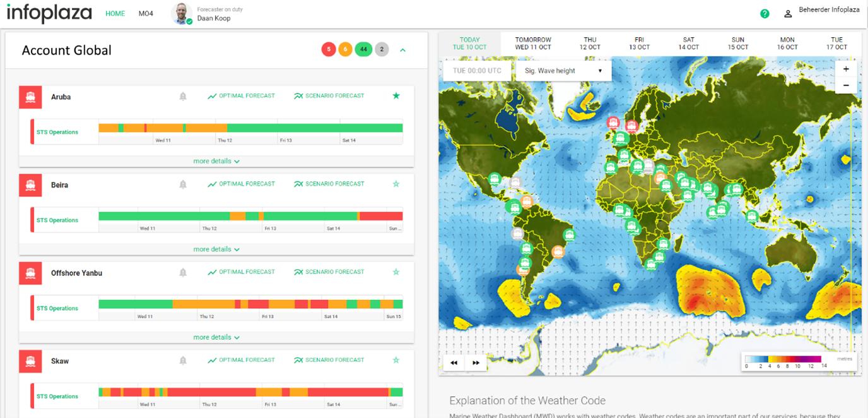Zoom in on the map
Screen dimensions: 868x418
coord(846,69)
